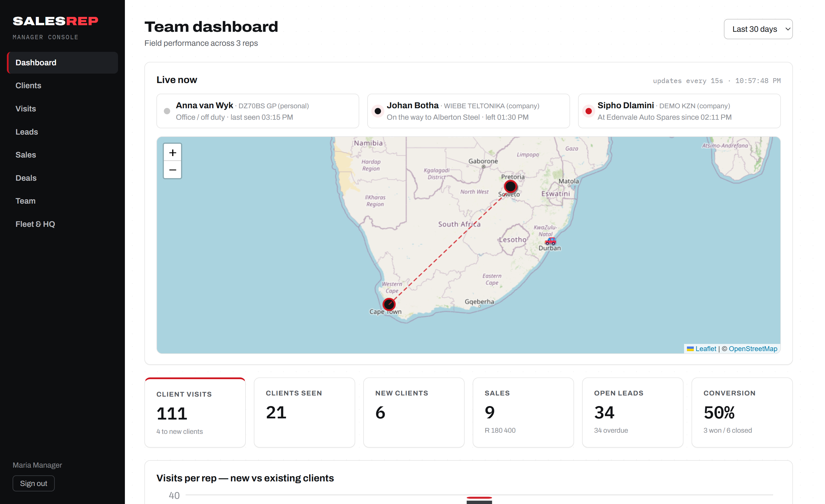This screenshot has width=825, height=504.
Task: Open the Conversion stat card
Action: pyautogui.click(x=742, y=413)
